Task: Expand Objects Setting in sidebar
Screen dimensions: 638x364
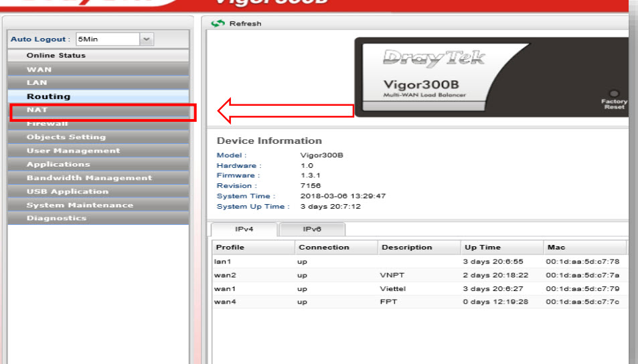Action: tap(66, 137)
